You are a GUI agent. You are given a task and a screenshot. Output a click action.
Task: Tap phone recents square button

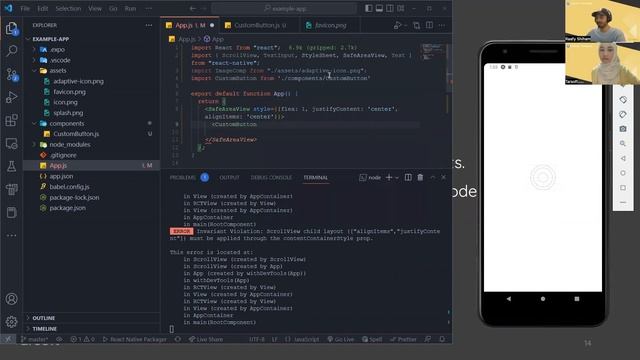pos(577,299)
